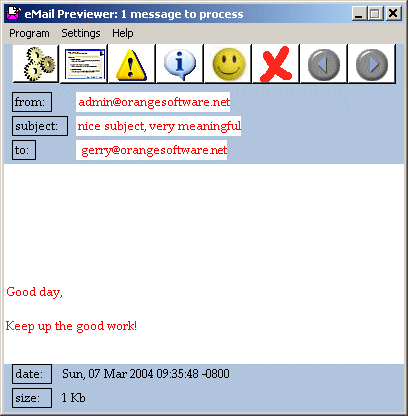Click the gears processing icon
408x416 pixels.
pyautogui.click(x=36, y=63)
